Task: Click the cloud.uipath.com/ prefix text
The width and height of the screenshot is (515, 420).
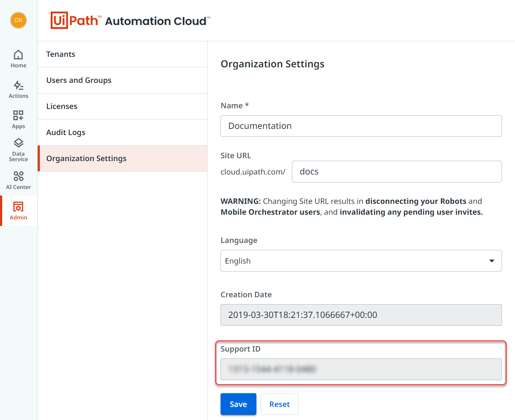Action: coord(253,172)
